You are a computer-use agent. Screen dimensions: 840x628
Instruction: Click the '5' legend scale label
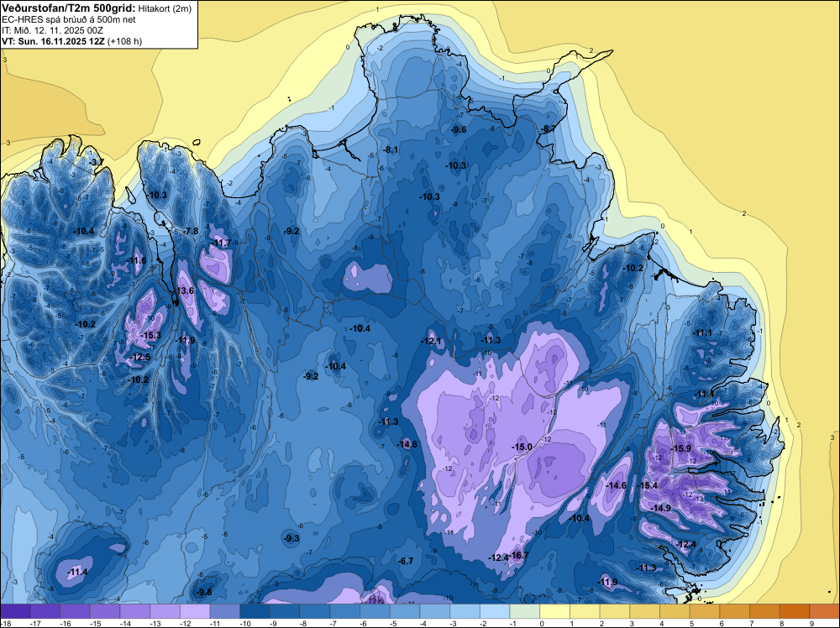[x=691, y=623]
